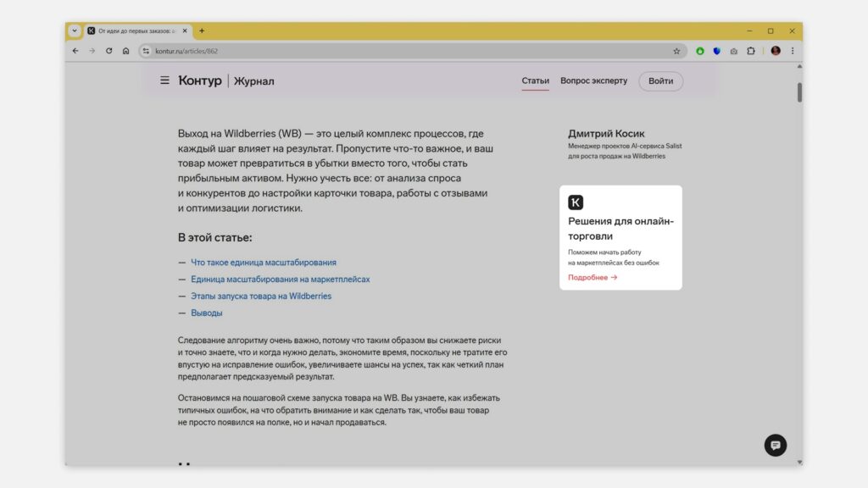
Task: Open the green extension icon
Action: coord(699,51)
